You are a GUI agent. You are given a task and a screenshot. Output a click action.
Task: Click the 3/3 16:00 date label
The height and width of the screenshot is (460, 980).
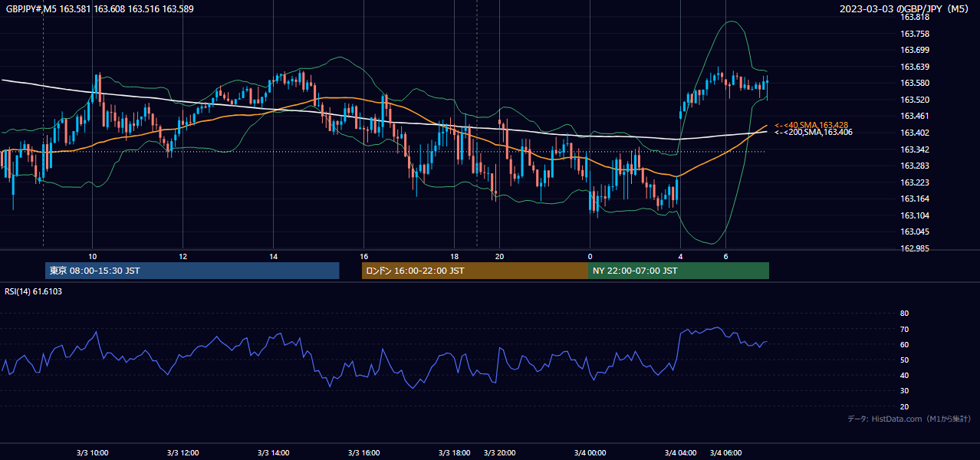click(x=364, y=453)
